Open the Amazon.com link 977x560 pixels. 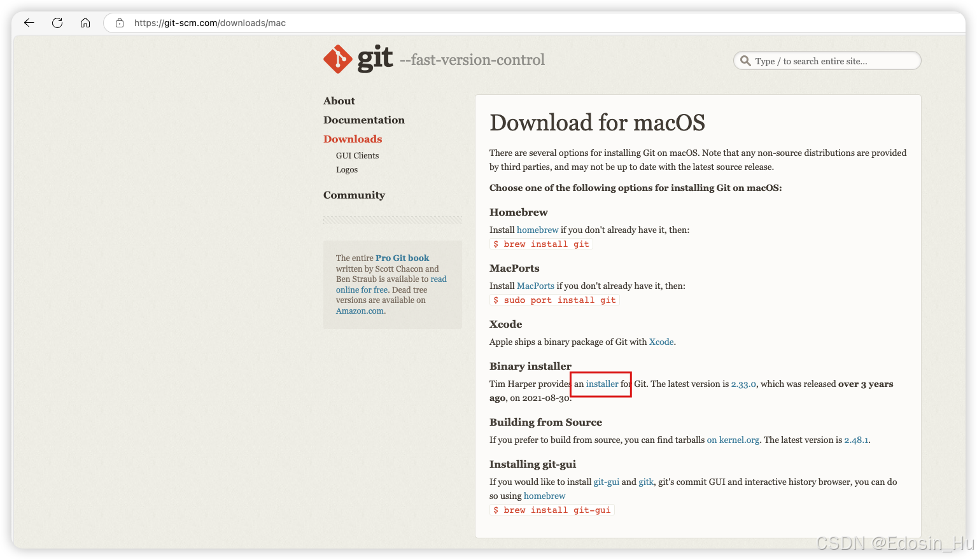click(359, 311)
